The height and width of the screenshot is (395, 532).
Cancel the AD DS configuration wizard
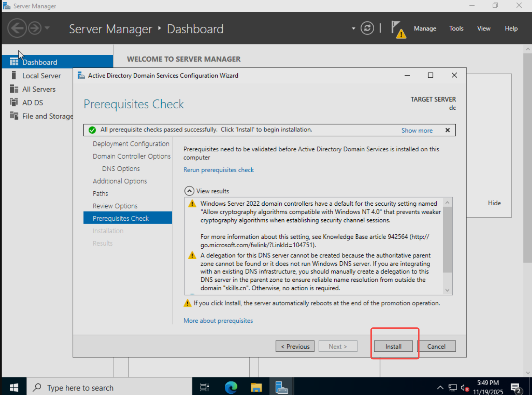(436, 346)
